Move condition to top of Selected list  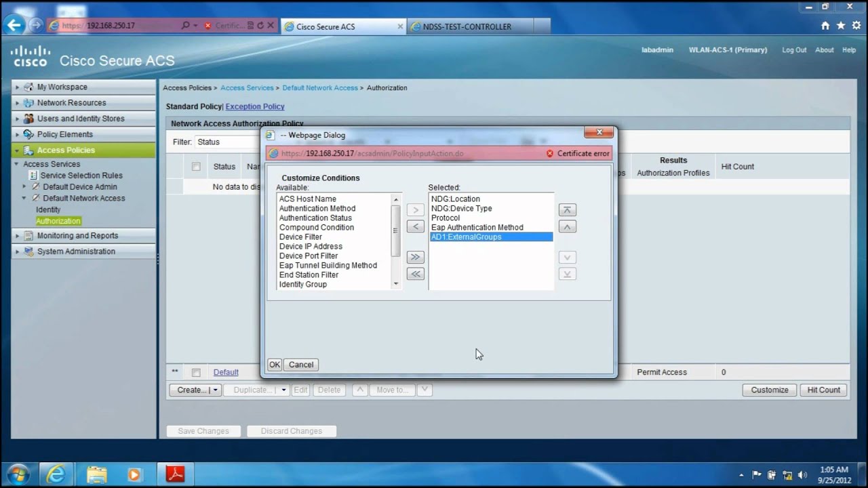coord(568,210)
